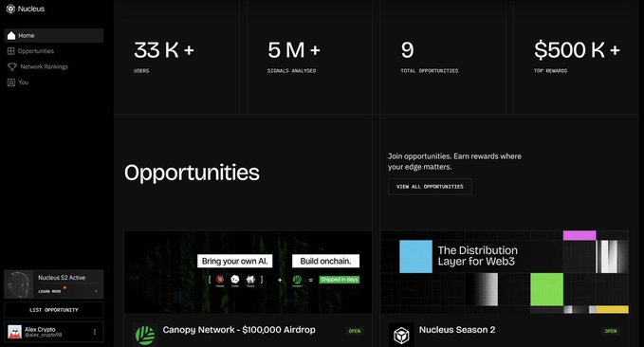
Task: Click the Nucleus brand name text
Action: coord(31,9)
